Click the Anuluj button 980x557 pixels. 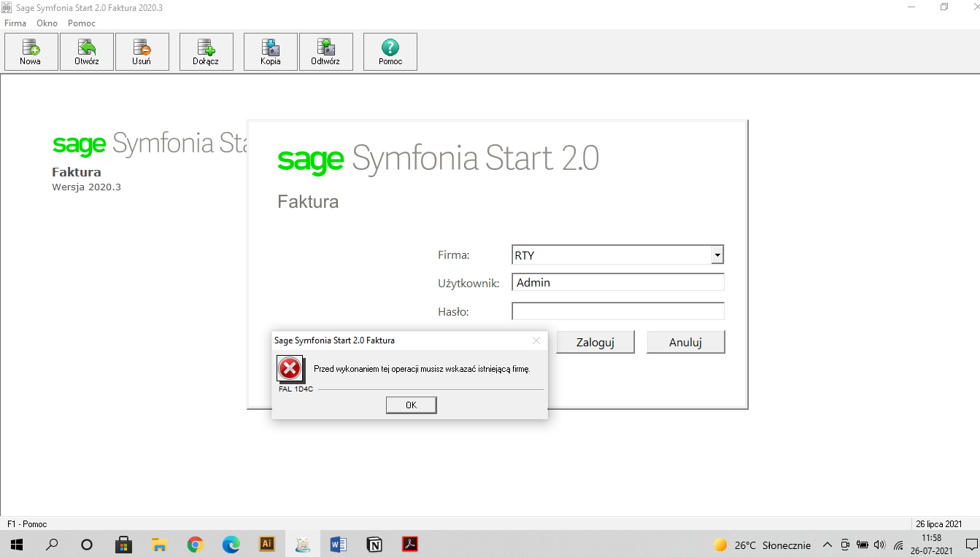tap(686, 342)
